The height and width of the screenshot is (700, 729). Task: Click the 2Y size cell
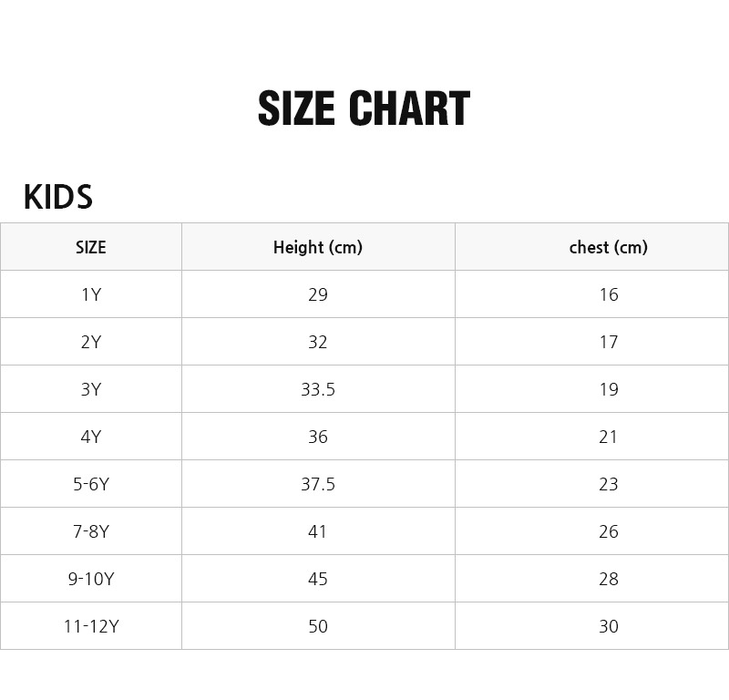pos(91,342)
